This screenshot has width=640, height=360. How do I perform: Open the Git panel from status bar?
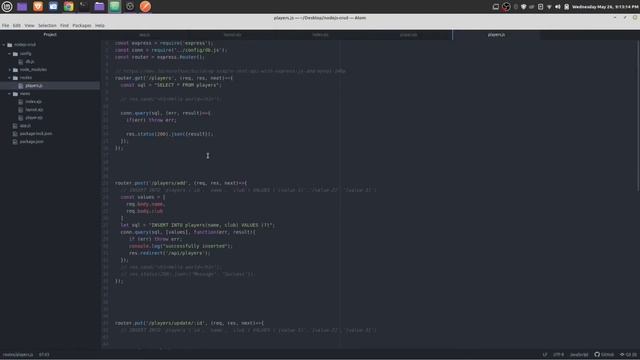tap(629, 354)
